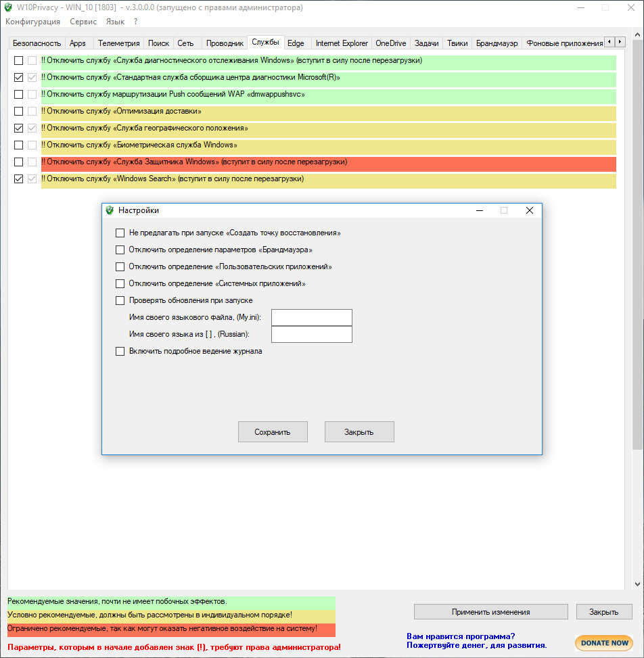This screenshot has height=658, width=644.
Task: Click Закрыть in the Настройки dialog
Action: [359, 432]
